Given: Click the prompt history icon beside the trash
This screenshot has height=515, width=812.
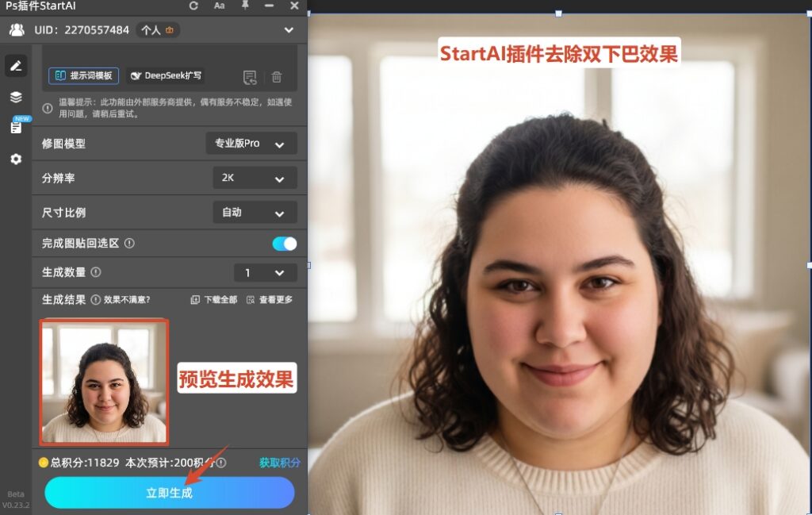Looking at the screenshot, I should pos(250,76).
